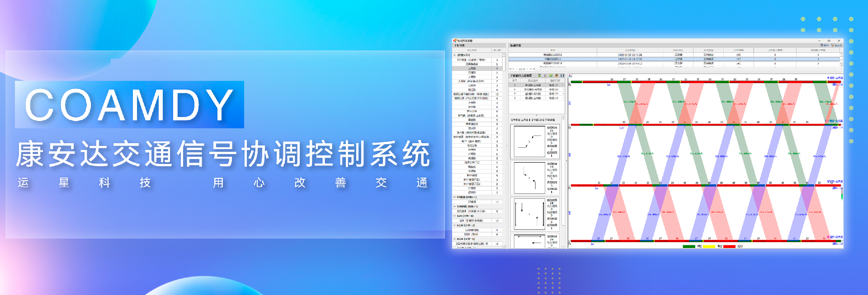Click the 公共周期 column header

point(739,50)
